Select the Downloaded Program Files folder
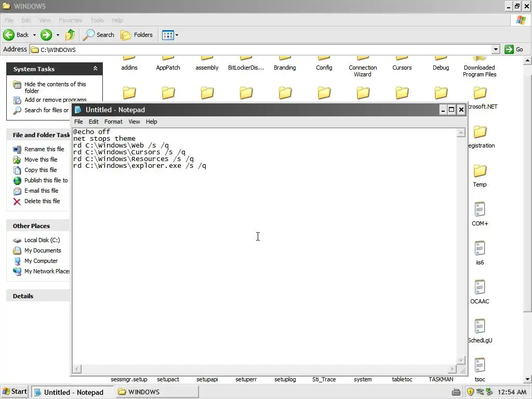The height and width of the screenshot is (399, 532). tap(480, 67)
